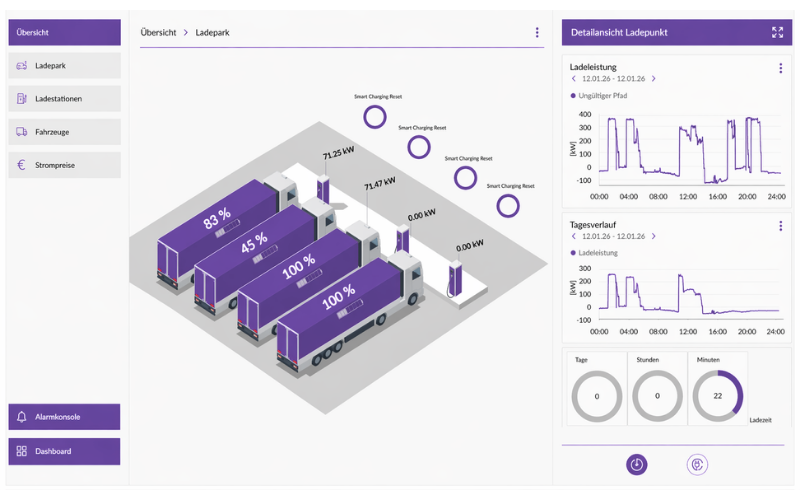
Task: Click the euro icon beside Strompreise
Action: pyautogui.click(x=21, y=165)
